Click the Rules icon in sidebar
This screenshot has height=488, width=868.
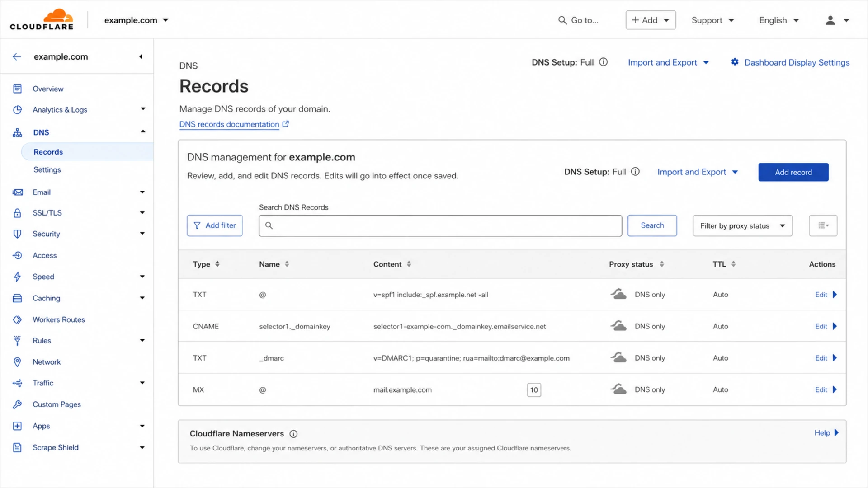pyautogui.click(x=17, y=340)
